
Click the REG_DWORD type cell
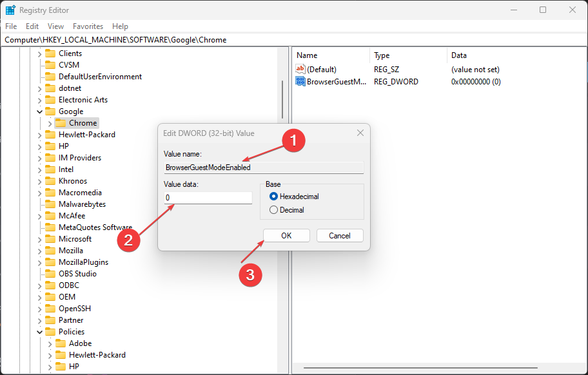click(x=396, y=81)
